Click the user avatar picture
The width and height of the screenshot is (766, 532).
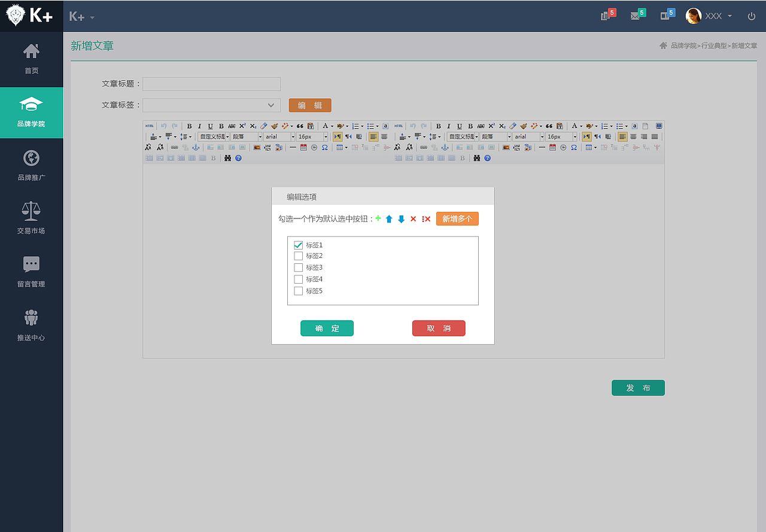click(694, 16)
